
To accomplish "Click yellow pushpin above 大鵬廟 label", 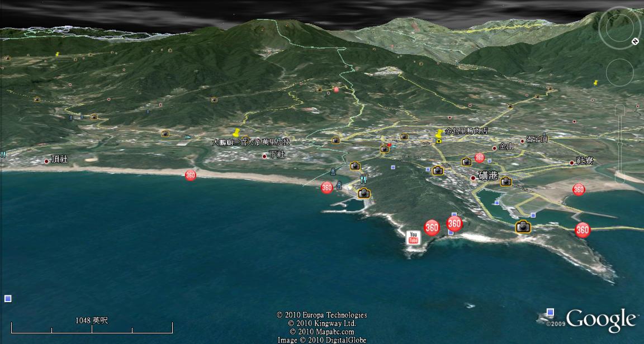I will point(236,133).
